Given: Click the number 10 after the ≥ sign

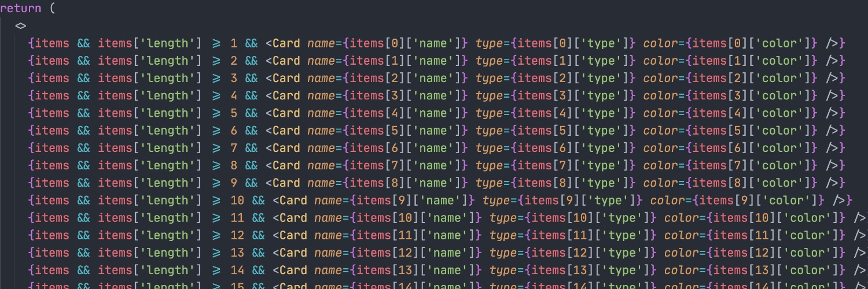Looking at the screenshot, I should pyautogui.click(x=237, y=200).
